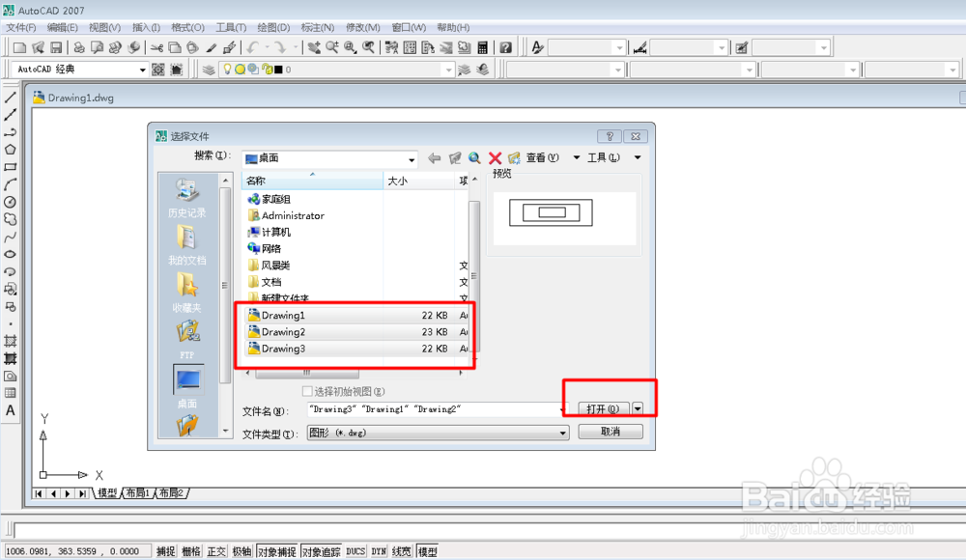This screenshot has width=966, height=560.
Task: Sort by the 名称 column header
Action: tap(312, 181)
